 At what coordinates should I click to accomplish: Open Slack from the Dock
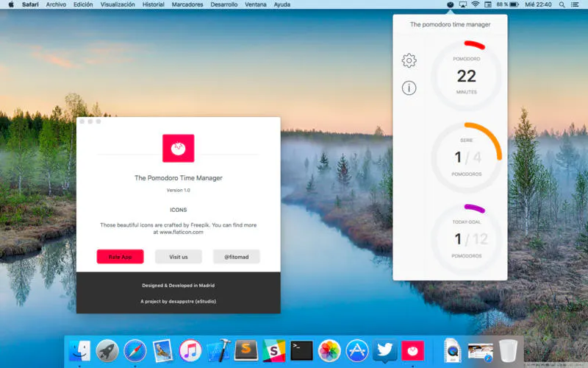point(273,351)
